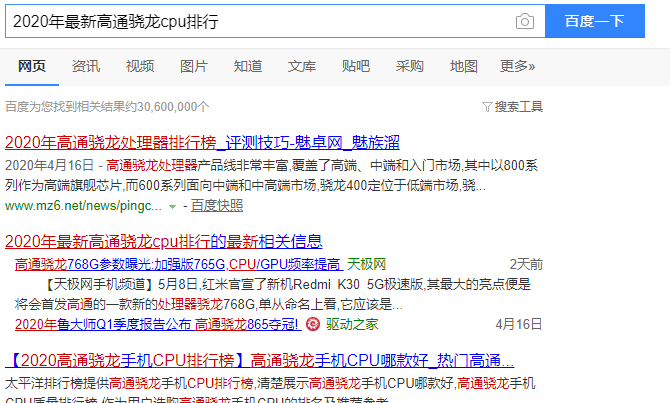Screen dimensions: 670x403
Task: Click the 驱动之家 red logo icon
Action: click(x=312, y=324)
